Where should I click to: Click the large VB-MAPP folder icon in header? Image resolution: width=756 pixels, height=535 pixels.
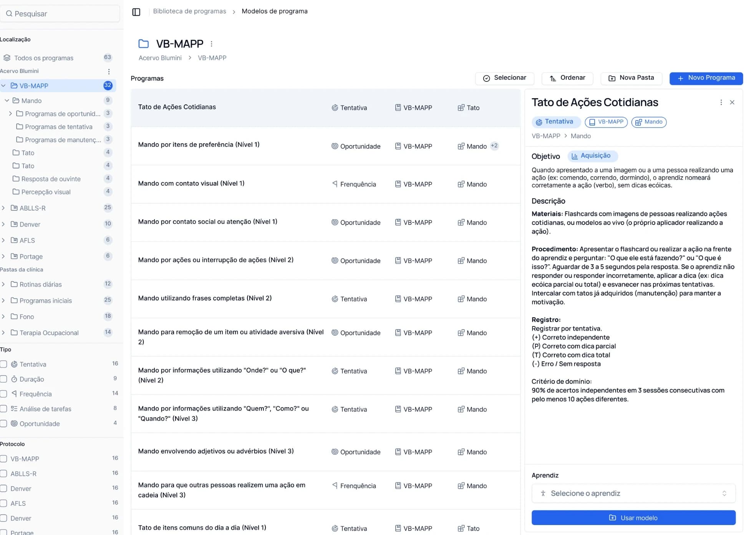[144, 44]
